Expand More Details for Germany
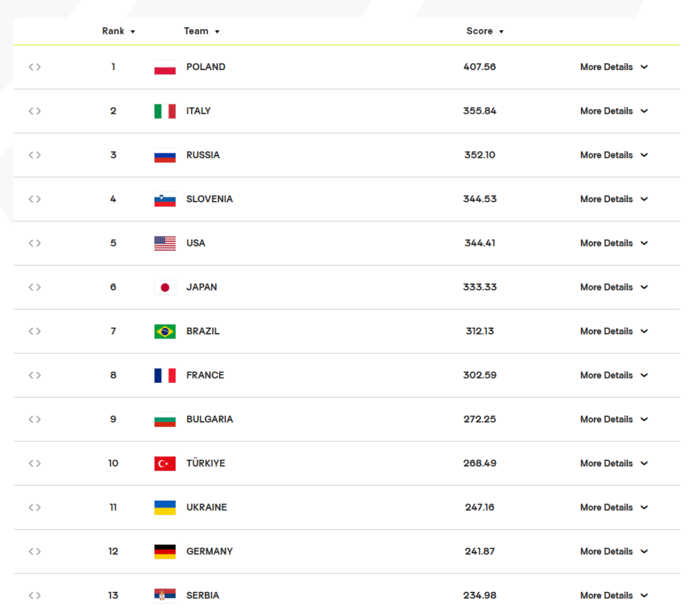 [614, 551]
